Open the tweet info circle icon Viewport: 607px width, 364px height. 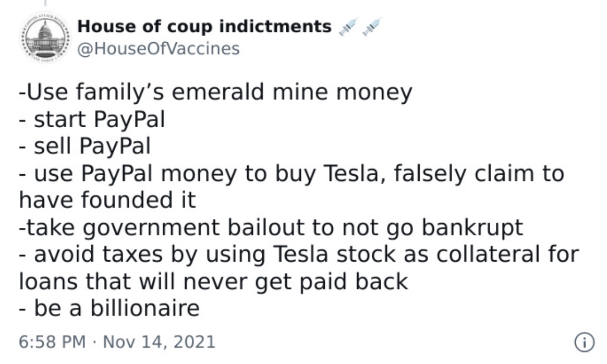(584, 342)
